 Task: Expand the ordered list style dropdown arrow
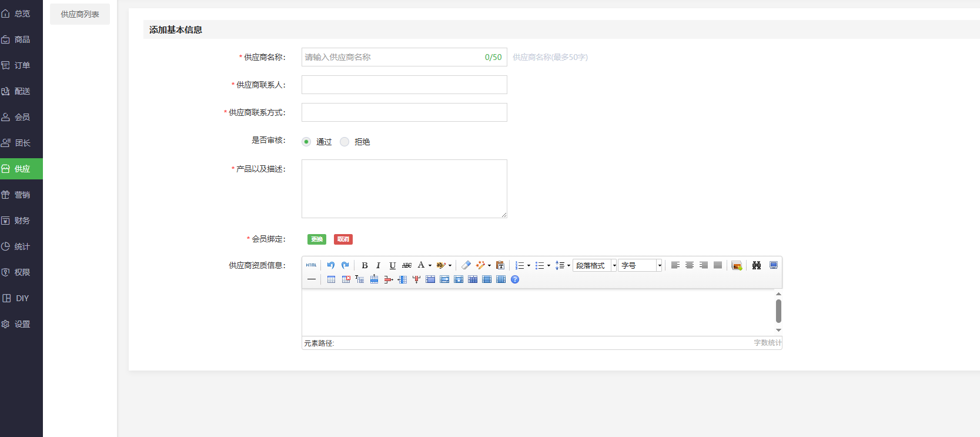pyautogui.click(x=529, y=265)
